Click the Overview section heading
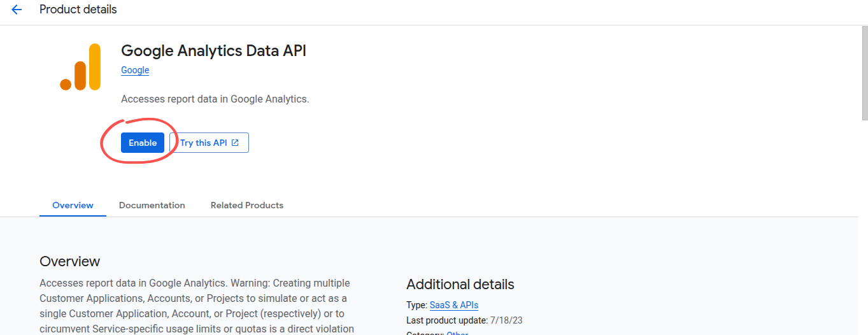This screenshot has height=335, width=868. click(x=70, y=261)
